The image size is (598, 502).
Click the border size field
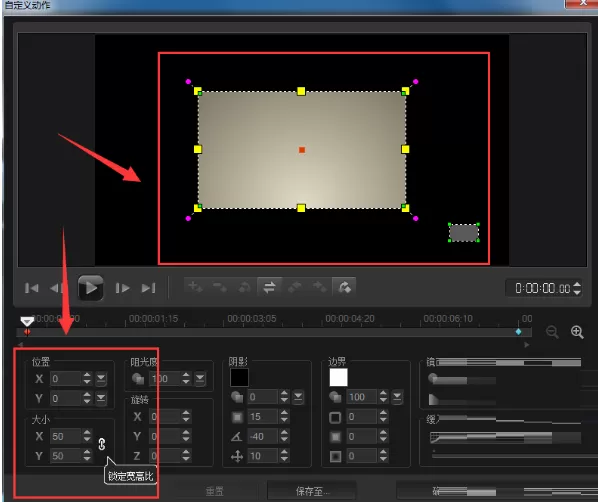tap(362, 417)
